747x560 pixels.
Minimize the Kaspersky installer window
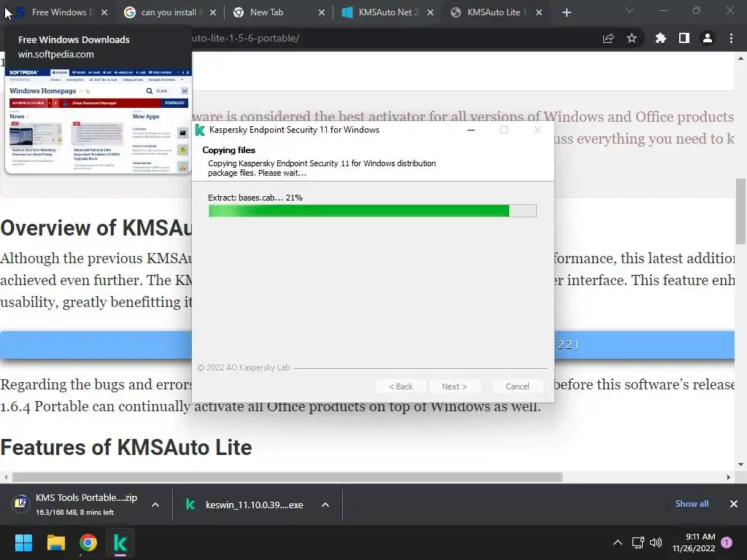(471, 130)
